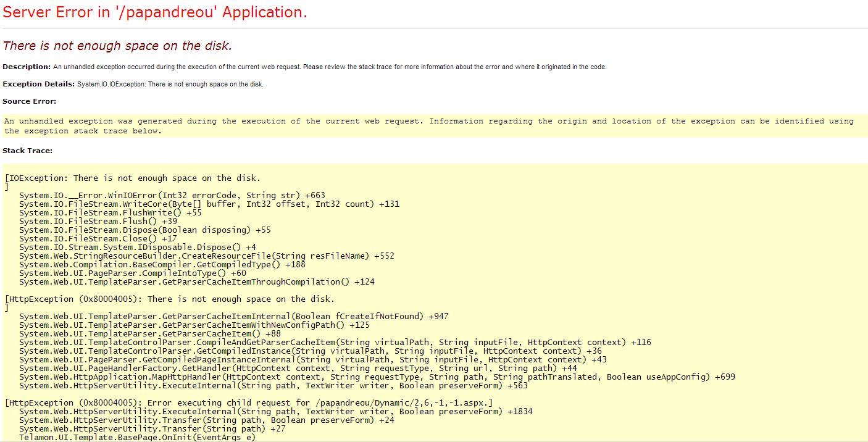This screenshot has width=868, height=442.
Task: Click the 'Error executing child request' exception line
Action: coord(248,403)
